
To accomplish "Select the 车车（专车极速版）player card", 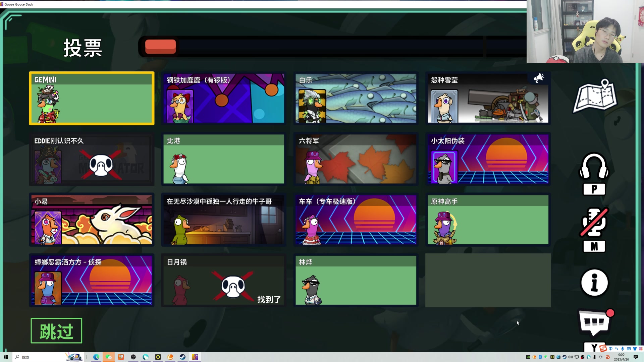I will click(x=356, y=220).
